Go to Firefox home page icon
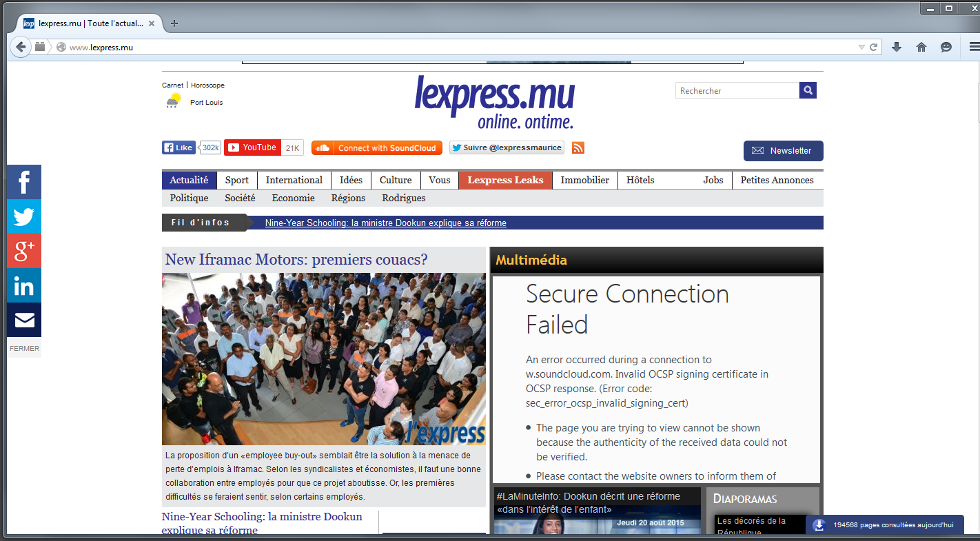The image size is (980, 541). [921, 47]
